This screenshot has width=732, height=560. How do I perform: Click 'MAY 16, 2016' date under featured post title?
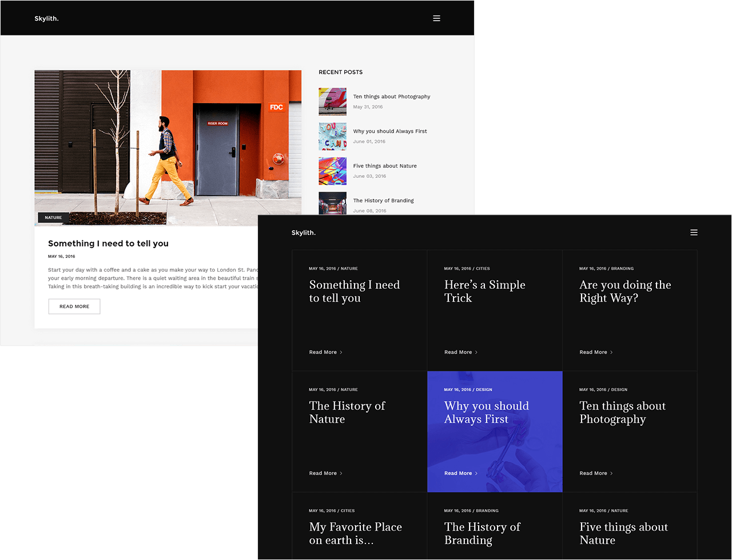(61, 256)
